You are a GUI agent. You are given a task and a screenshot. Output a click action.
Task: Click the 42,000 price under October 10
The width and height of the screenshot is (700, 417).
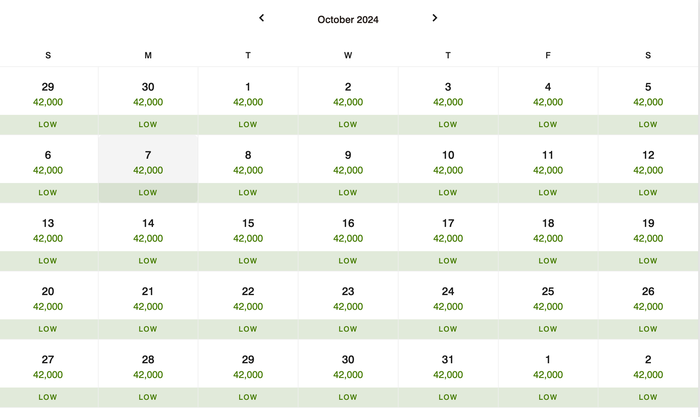448,170
